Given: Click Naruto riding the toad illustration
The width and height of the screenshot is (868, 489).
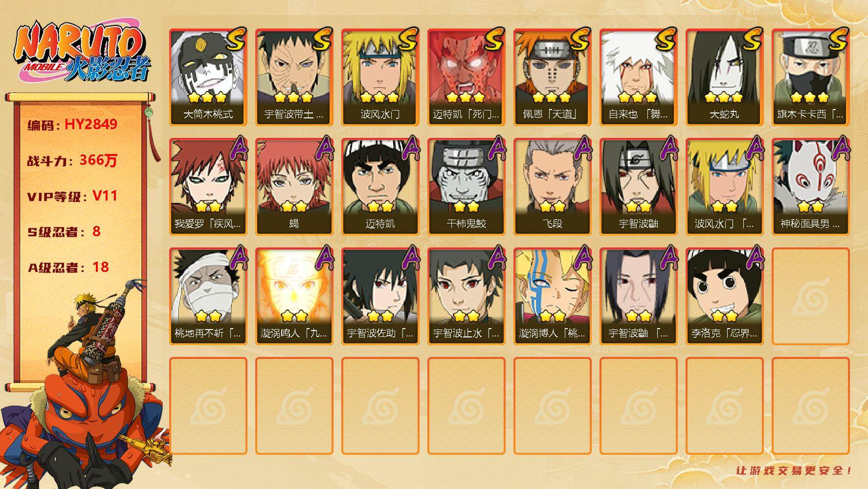Looking at the screenshot, I should click(x=86, y=386).
